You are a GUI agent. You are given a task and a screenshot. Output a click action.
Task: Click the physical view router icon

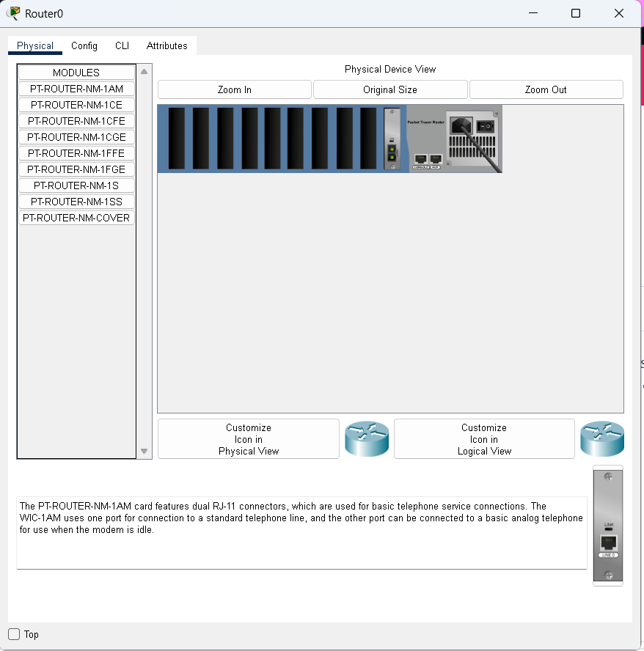[367, 439]
